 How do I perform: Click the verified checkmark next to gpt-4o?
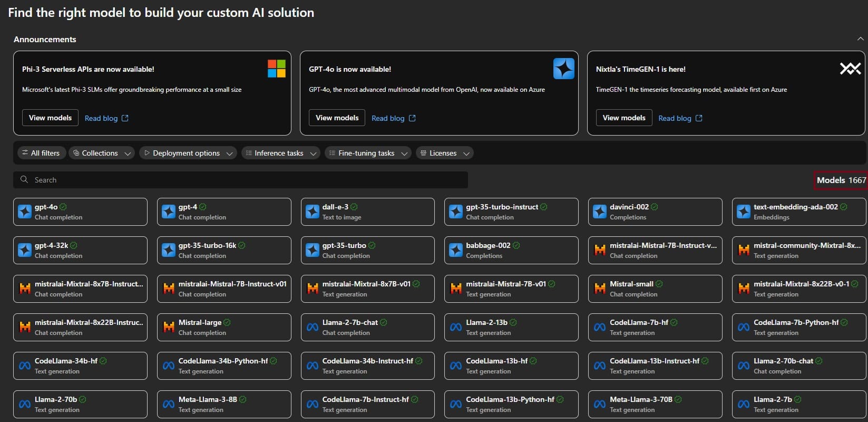click(63, 207)
